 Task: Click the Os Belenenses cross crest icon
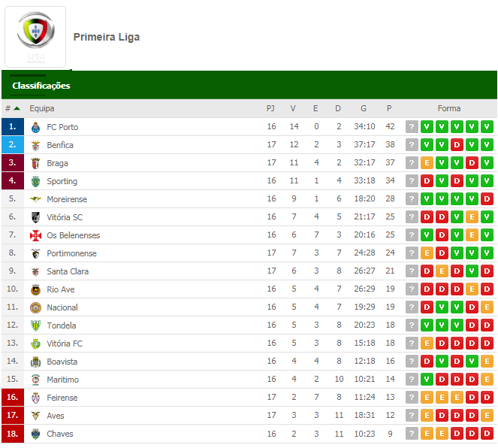[35, 235]
